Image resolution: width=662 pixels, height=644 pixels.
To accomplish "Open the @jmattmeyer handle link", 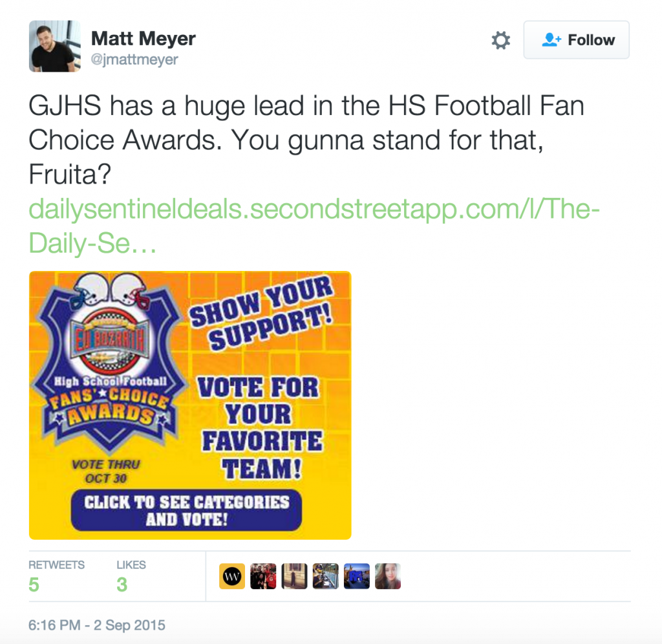I will pos(134,59).
